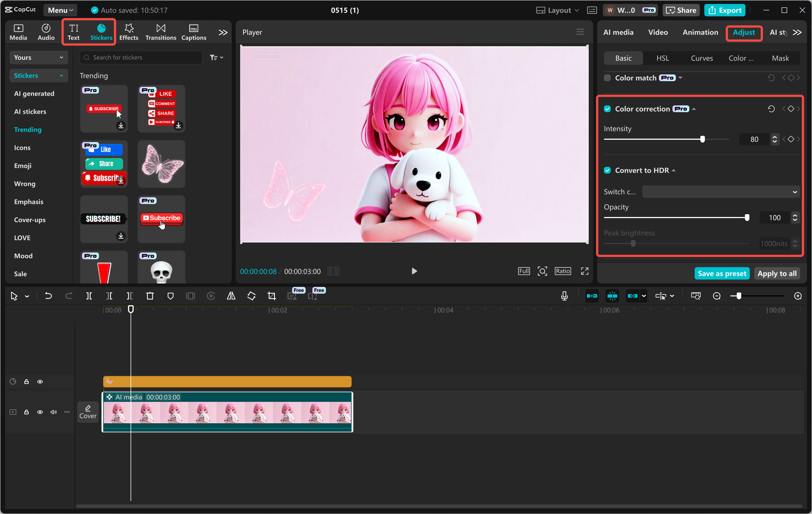The image size is (812, 514).
Task: Expand the Yours dropdown
Action: (x=38, y=57)
